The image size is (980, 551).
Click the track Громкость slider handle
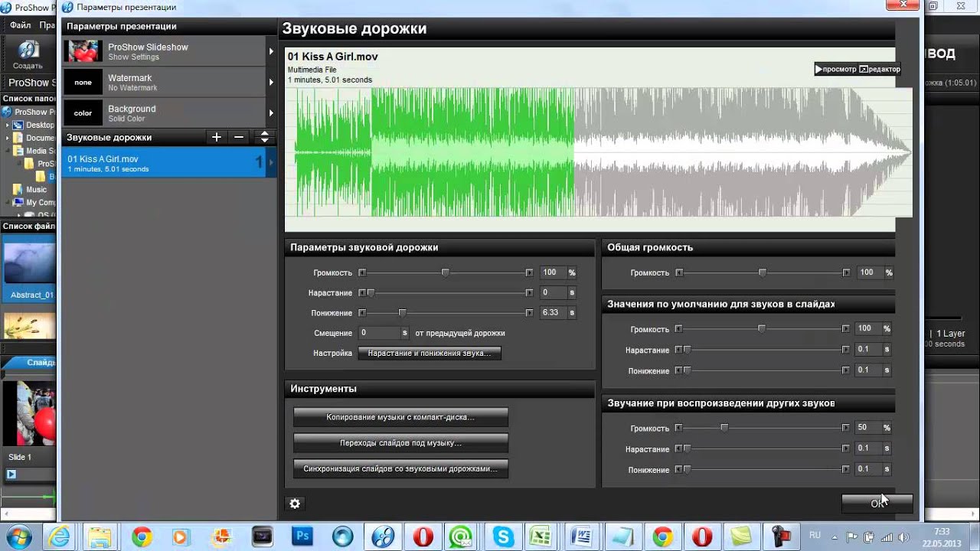445,272
